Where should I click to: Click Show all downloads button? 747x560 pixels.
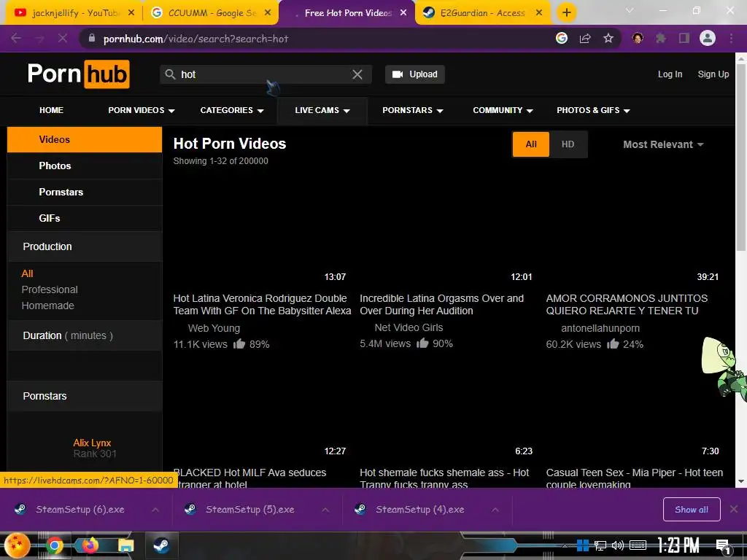click(x=692, y=510)
